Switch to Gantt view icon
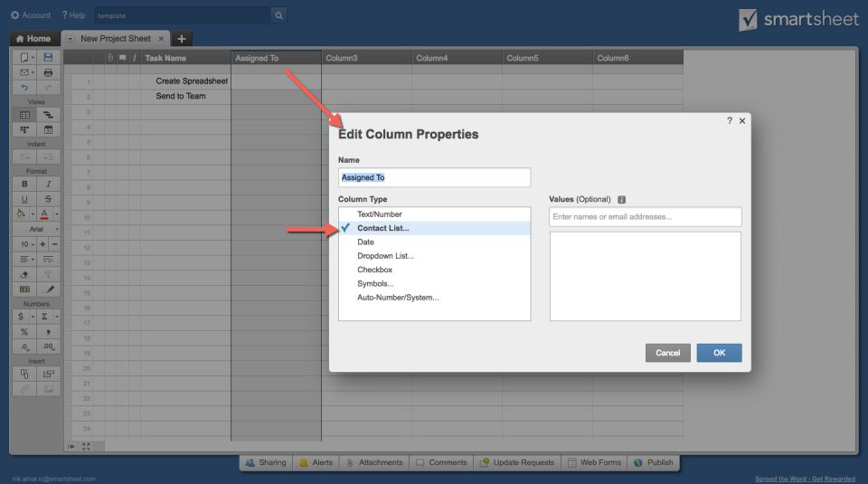This screenshot has width=868, height=484. pos(48,115)
